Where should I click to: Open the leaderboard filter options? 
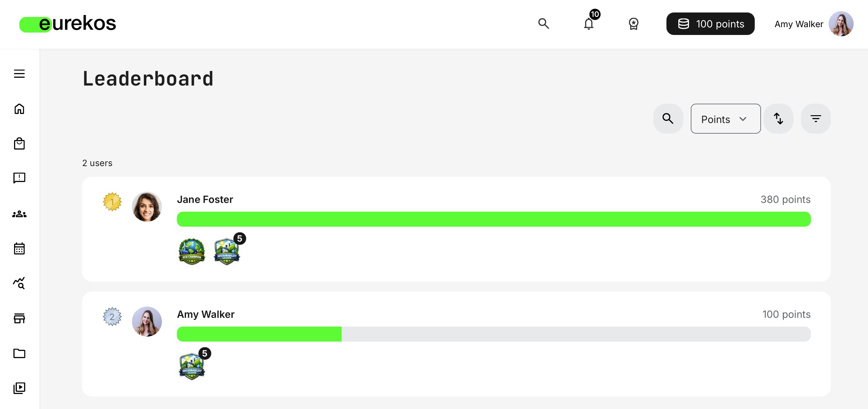coord(816,119)
